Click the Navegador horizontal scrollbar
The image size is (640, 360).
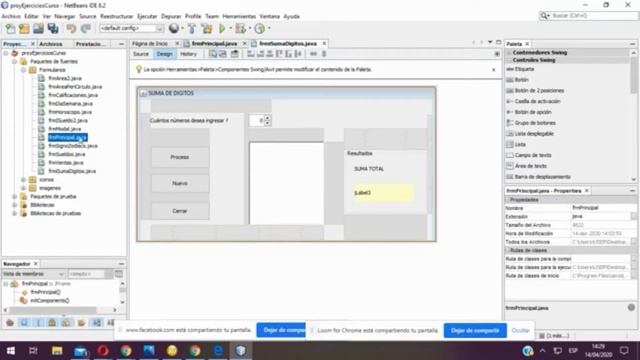click(53, 310)
